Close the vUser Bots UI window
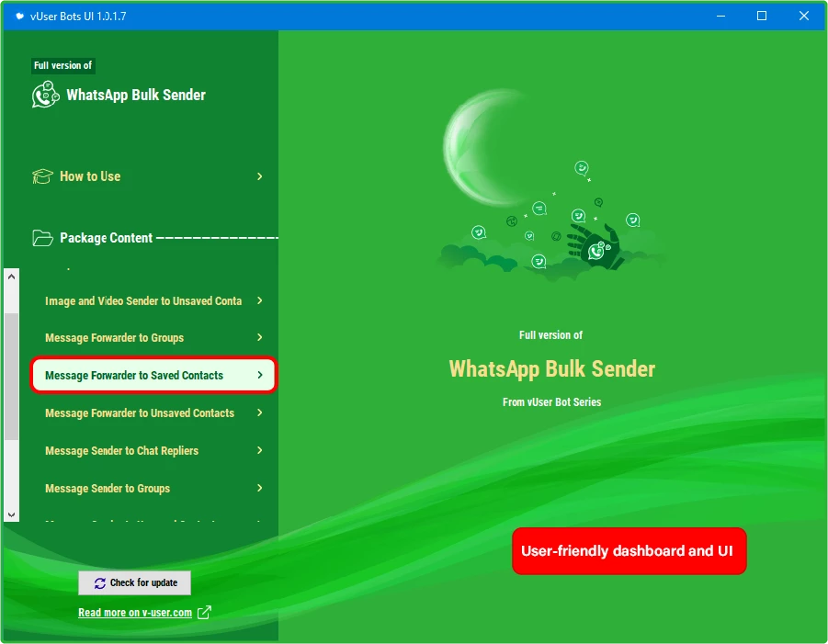Viewport: 828px width, 644px height. coord(804,16)
